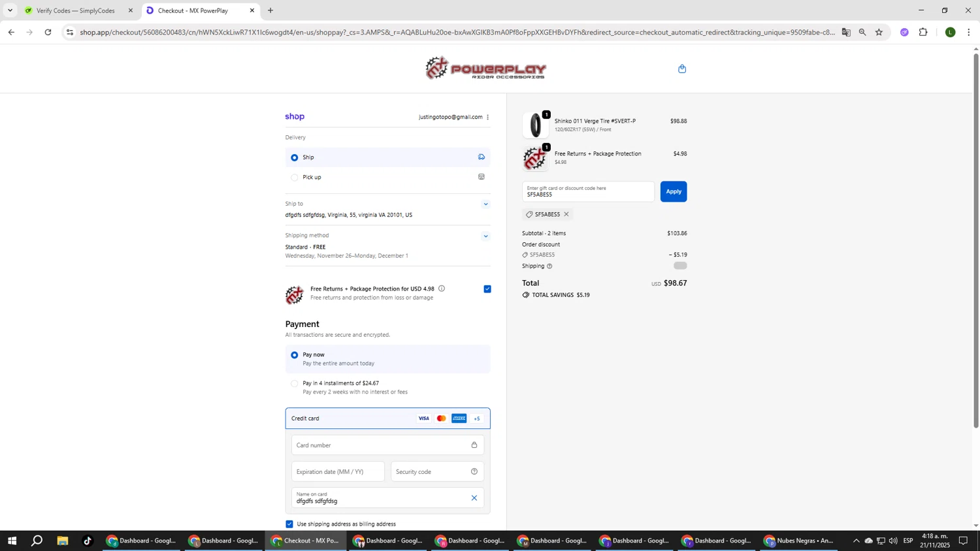Close the Checkout - MX PowerPlay tab
This screenshot has width=980, height=551.
(x=252, y=10)
